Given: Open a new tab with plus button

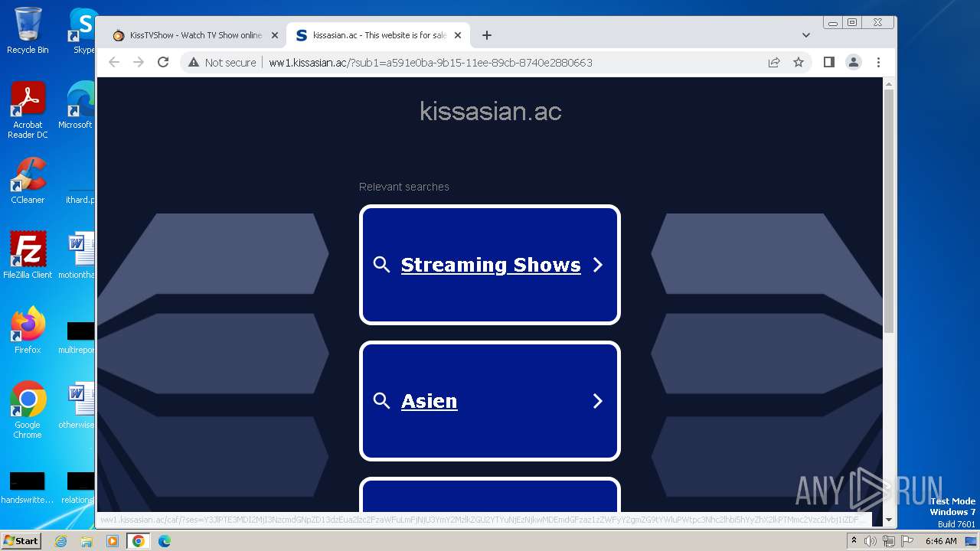Looking at the screenshot, I should pos(486,35).
